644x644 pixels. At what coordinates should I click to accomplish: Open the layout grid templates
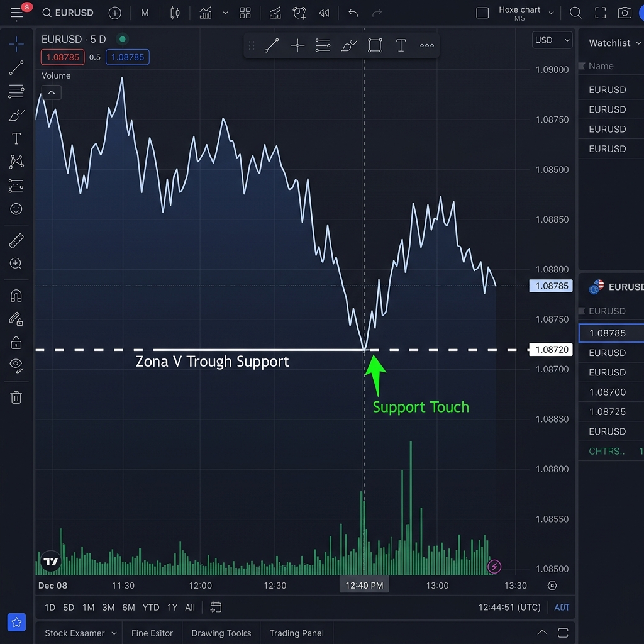coord(245,13)
